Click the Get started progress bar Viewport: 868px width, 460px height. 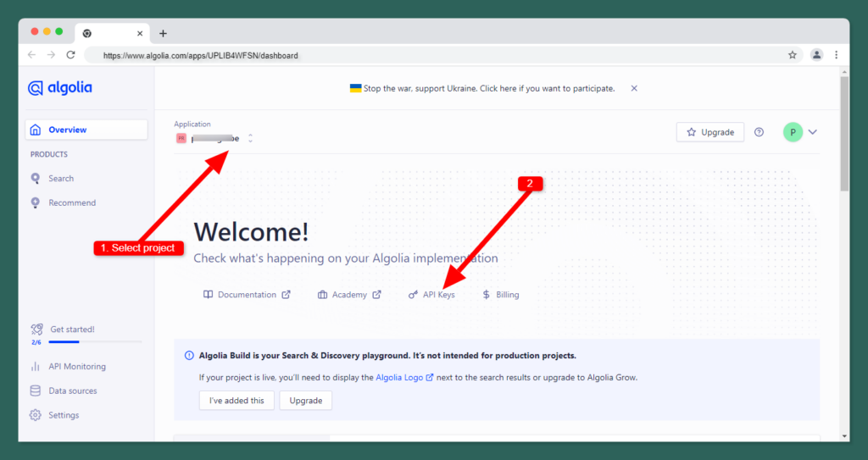point(95,341)
